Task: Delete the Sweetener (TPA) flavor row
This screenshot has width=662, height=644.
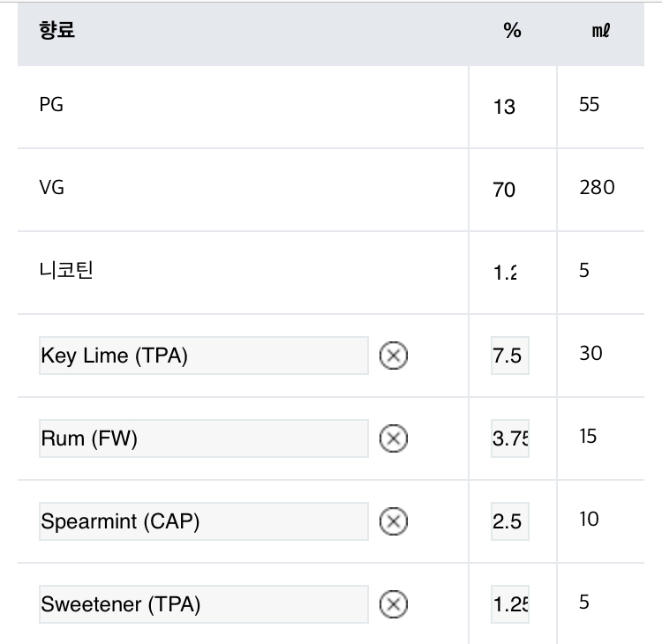Action: [393, 604]
